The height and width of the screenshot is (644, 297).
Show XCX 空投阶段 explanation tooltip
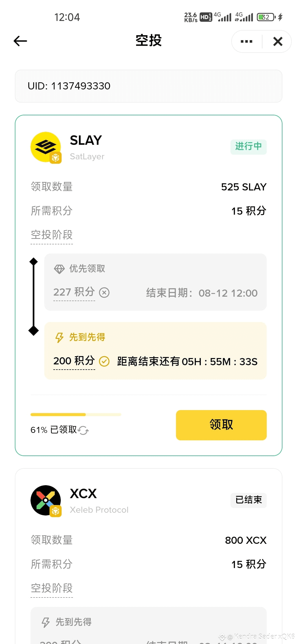(x=52, y=588)
